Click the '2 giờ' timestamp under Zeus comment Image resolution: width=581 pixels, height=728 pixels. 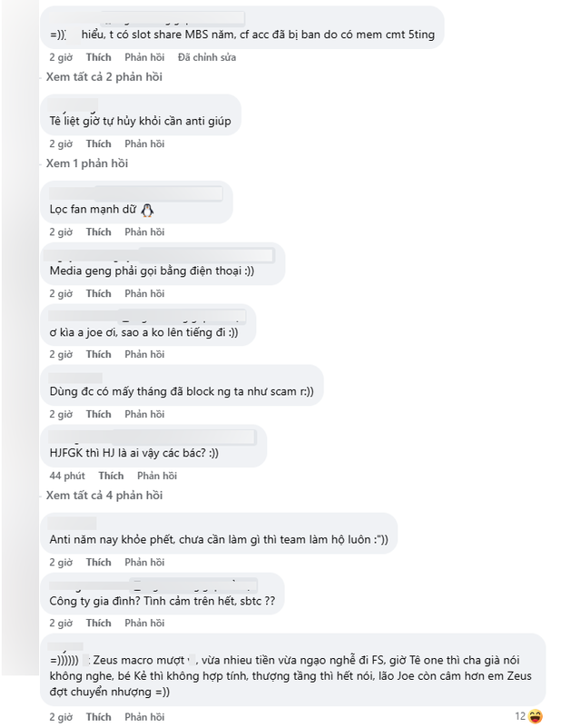(x=61, y=717)
